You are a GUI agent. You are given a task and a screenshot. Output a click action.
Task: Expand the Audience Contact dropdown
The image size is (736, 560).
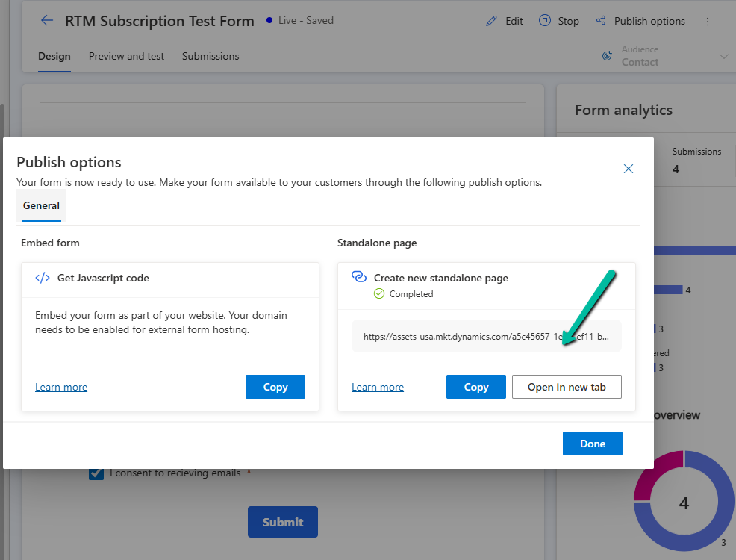click(721, 55)
